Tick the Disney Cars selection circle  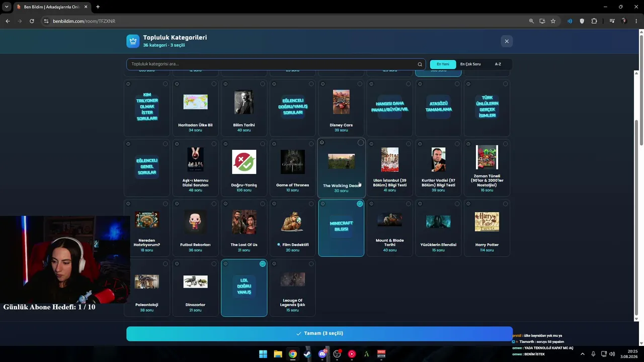point(360,84)
